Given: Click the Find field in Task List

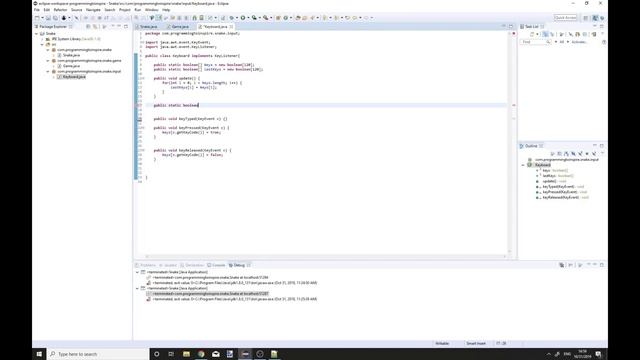Looking at the screenshot, I should (x=535, y=42).
